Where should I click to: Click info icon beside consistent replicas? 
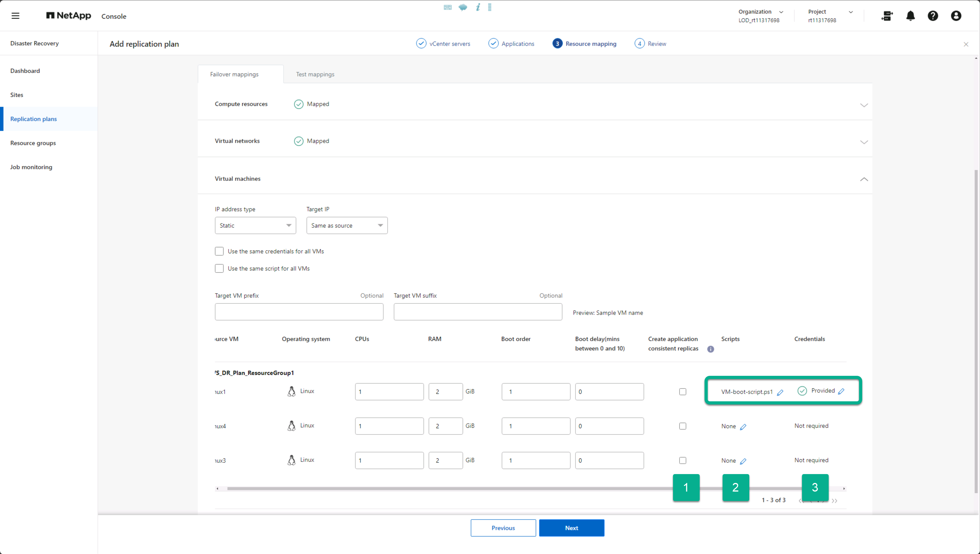click(711, 349)
